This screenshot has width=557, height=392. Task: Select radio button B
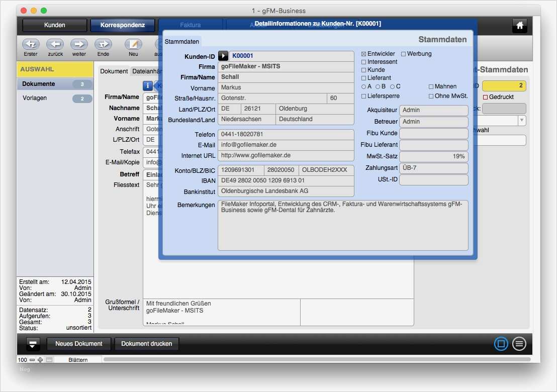tap(378, 86)
